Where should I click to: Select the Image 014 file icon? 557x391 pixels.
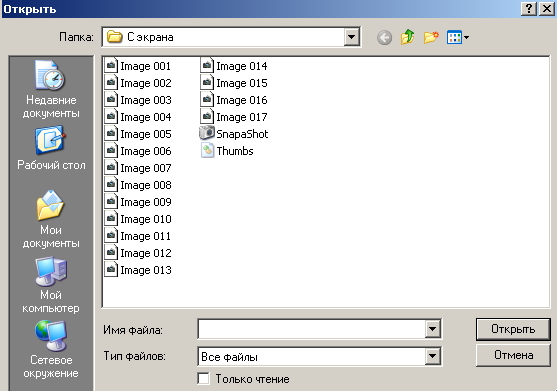(207, 66)
